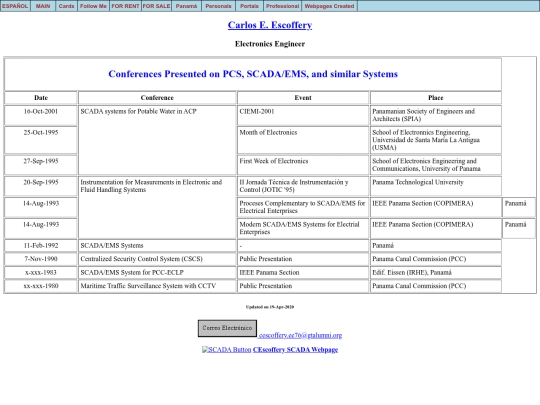Click the 7-Nov-1990 date cell

(41, 259)
